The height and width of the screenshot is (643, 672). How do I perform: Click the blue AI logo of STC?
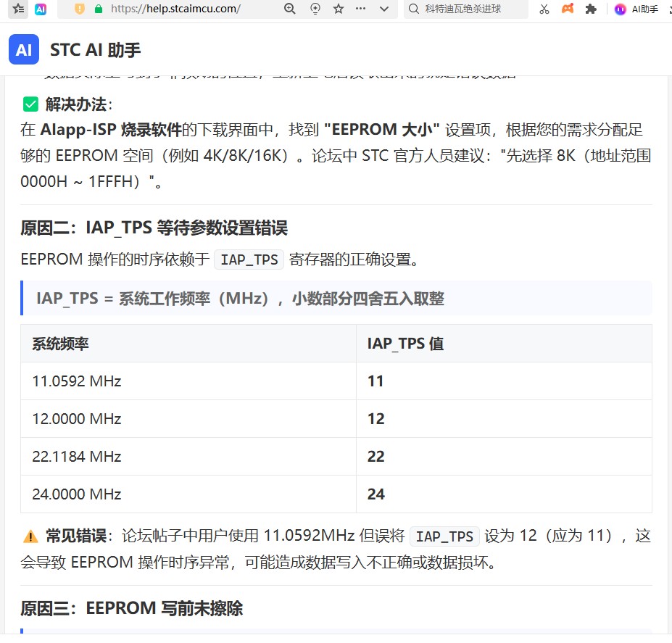coord(24,49)
